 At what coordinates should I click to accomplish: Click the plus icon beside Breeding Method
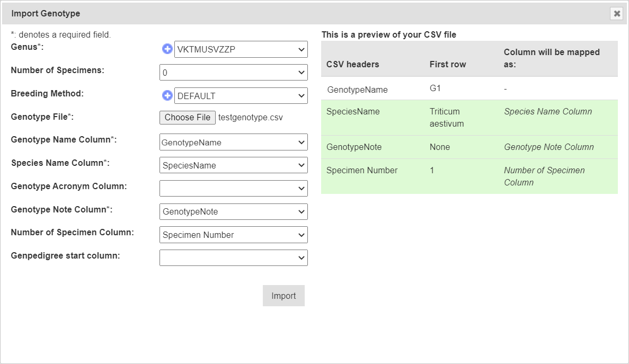[x=167, y=96]
